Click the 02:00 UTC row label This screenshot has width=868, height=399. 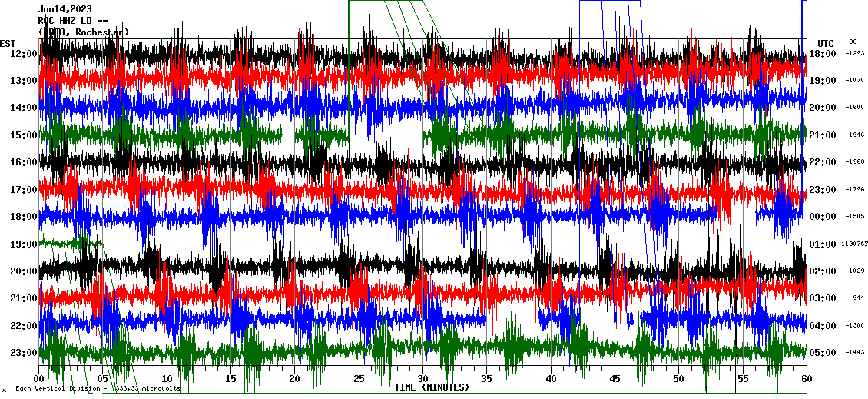(823, 271)
